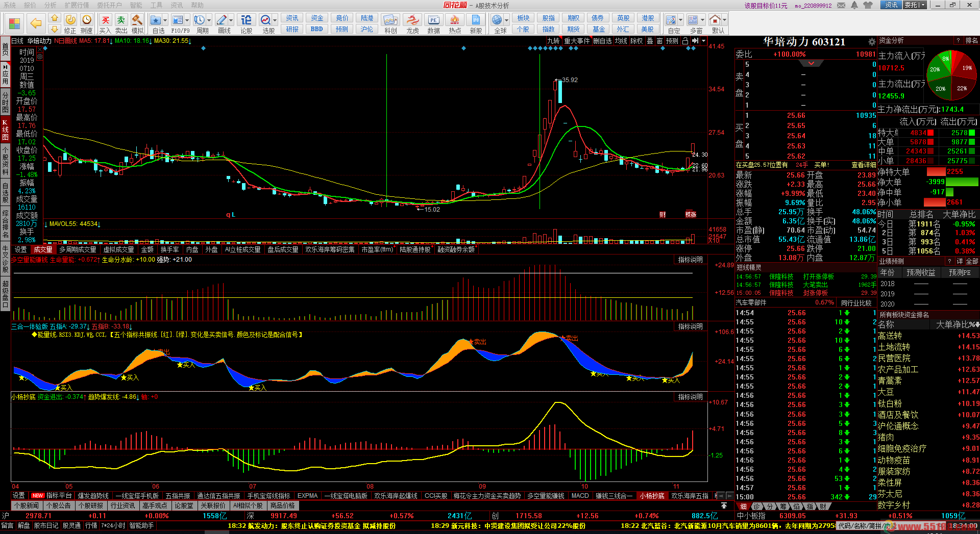980x534 pixels.
Task: Click the 修正 correction icon
Action: coord(70,23)
